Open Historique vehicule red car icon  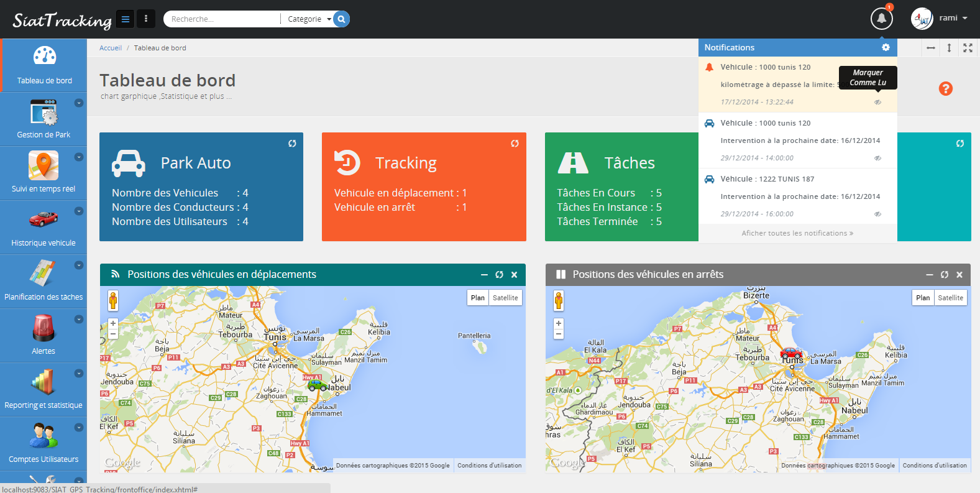click(x=44, y=219)
